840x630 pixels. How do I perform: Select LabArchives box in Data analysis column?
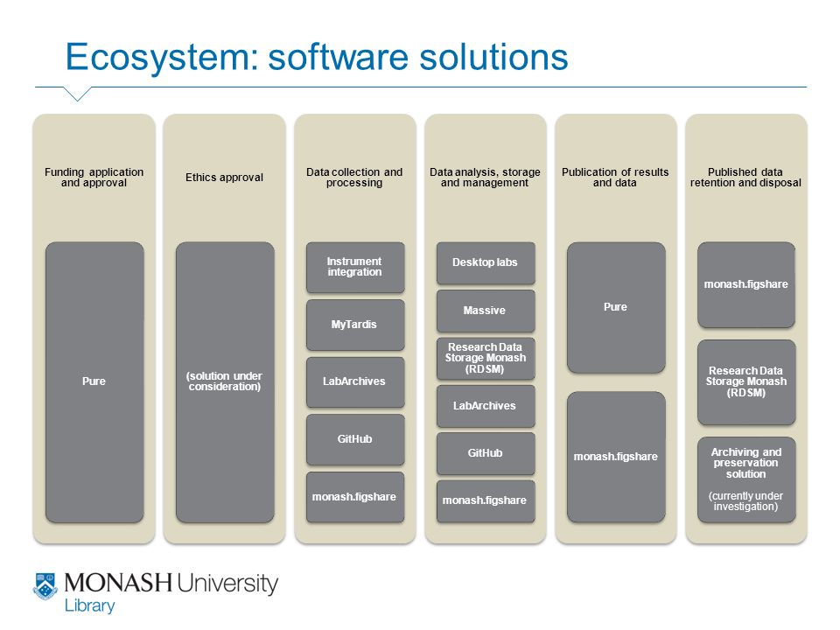pyautogui.click(x=486, y=406)
